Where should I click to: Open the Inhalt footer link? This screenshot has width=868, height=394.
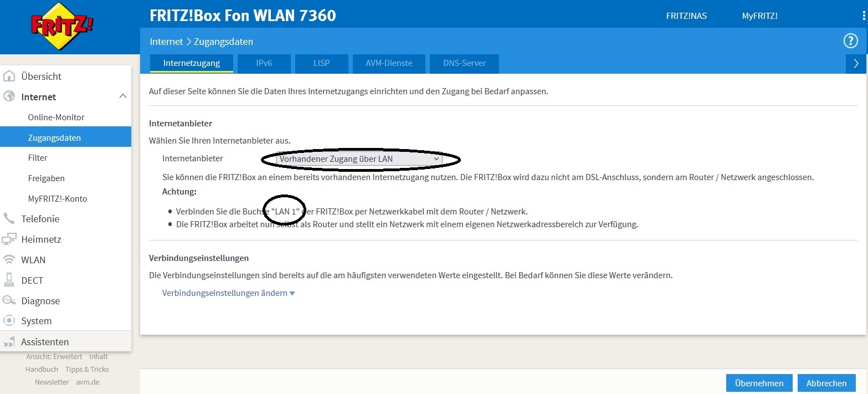coord(99,356)
